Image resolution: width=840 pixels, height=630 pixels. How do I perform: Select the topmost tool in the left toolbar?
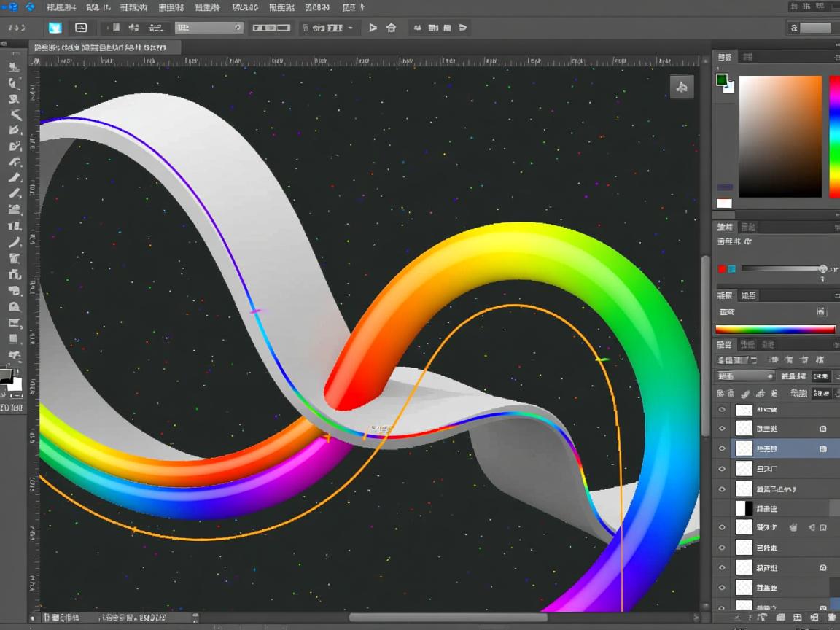tap(14, 66)
